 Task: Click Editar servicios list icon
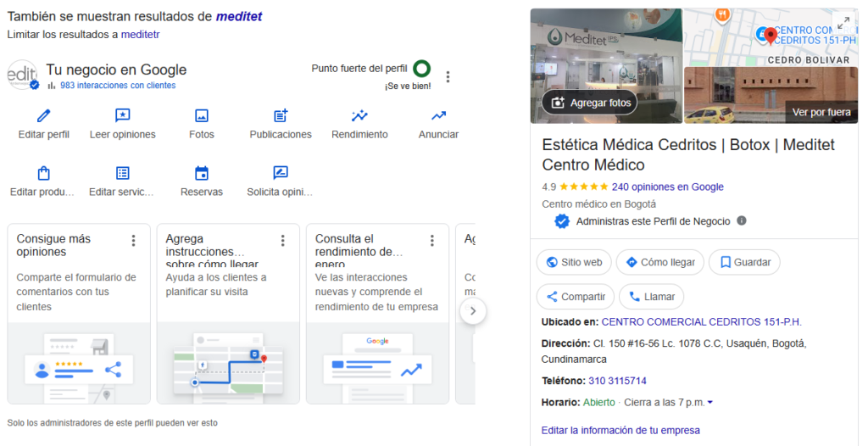pos(123,174)
